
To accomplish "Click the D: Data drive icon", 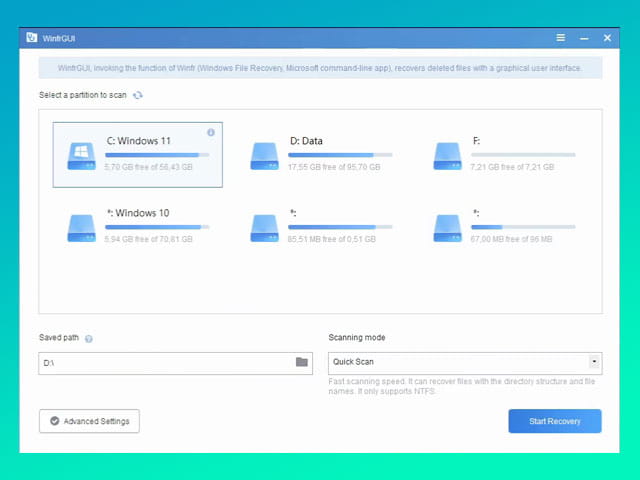I will [x=264, y=156].
